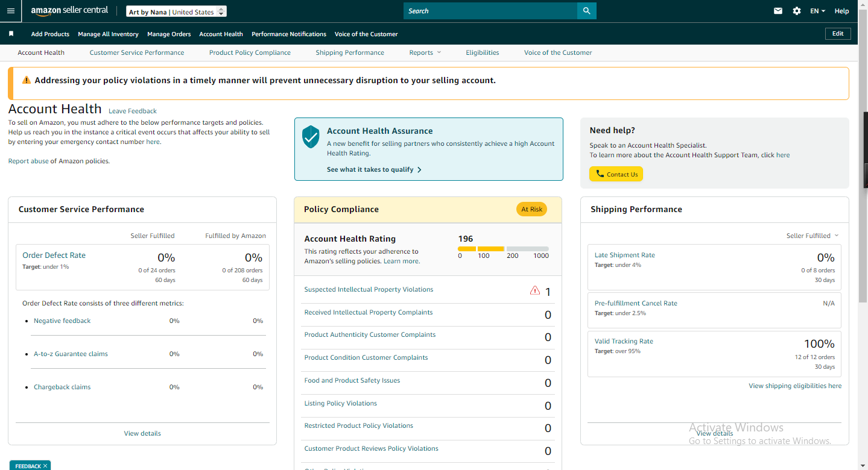Click View shipping eligibilities here
The image size is (868, 470).
(x=795, y=386)
